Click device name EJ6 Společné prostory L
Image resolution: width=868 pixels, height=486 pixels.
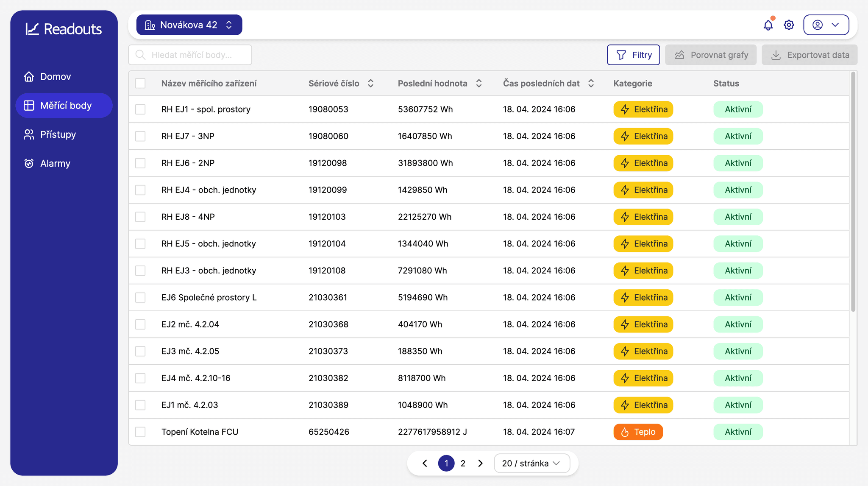point(209,298)
